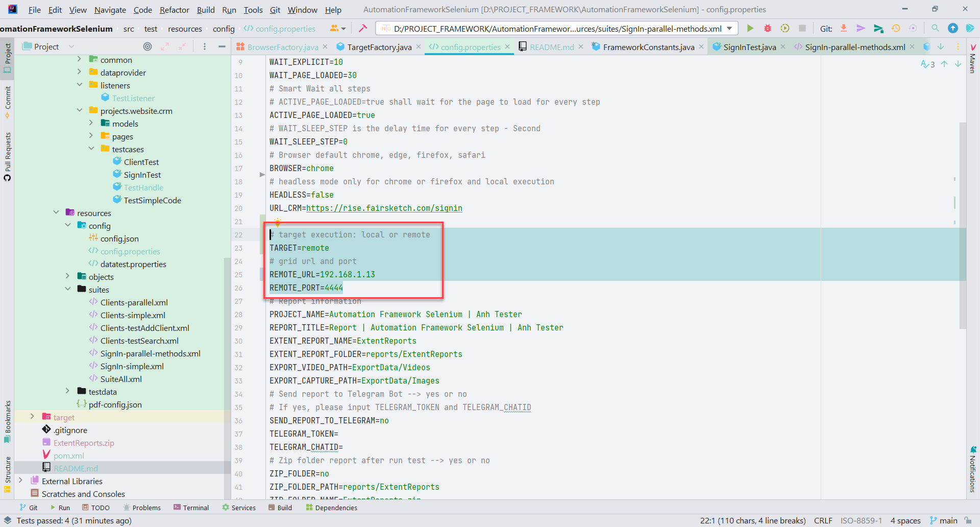
Task: Collapse the suites folder
Action: pos(68,289)
